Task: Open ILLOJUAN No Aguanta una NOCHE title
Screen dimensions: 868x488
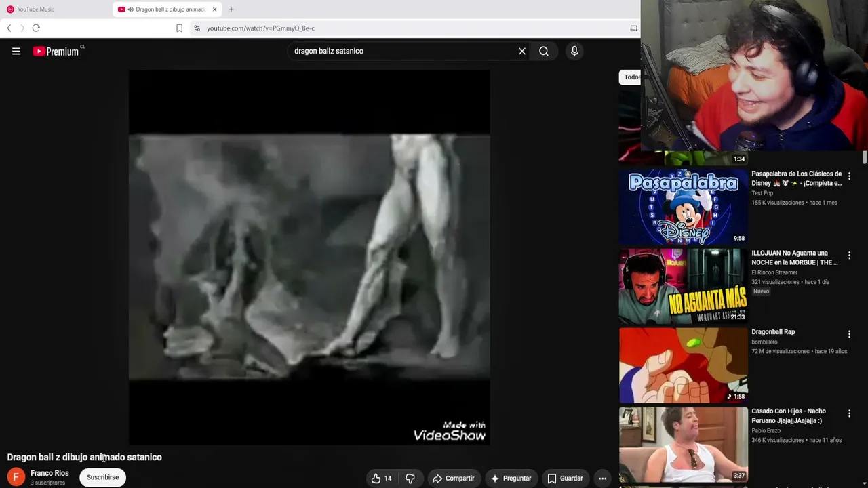Action: click(x=795, y=258)
